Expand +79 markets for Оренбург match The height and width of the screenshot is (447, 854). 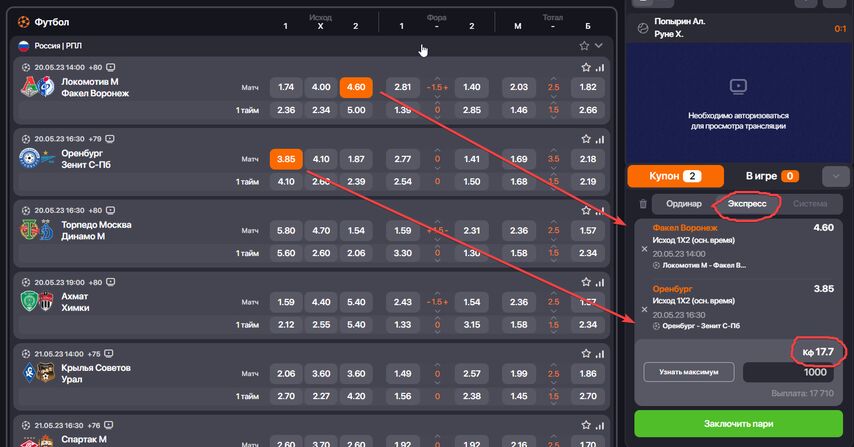(95, 139)
